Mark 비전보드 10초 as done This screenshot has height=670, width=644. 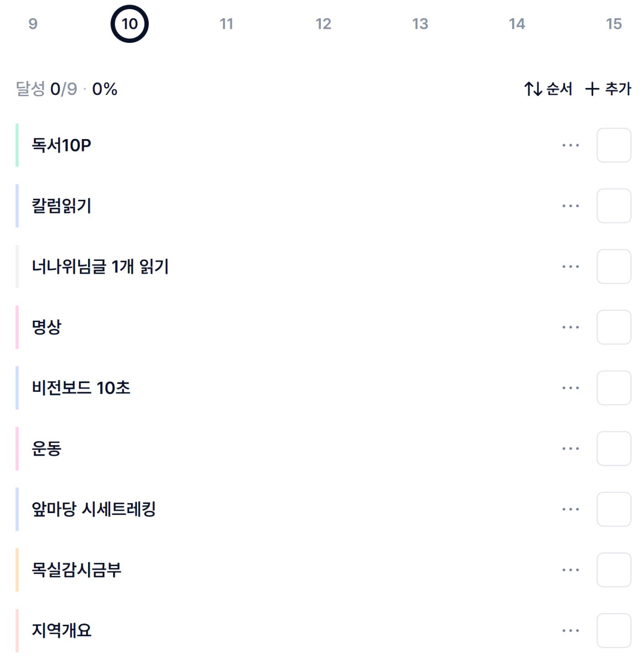click(614, 388)
